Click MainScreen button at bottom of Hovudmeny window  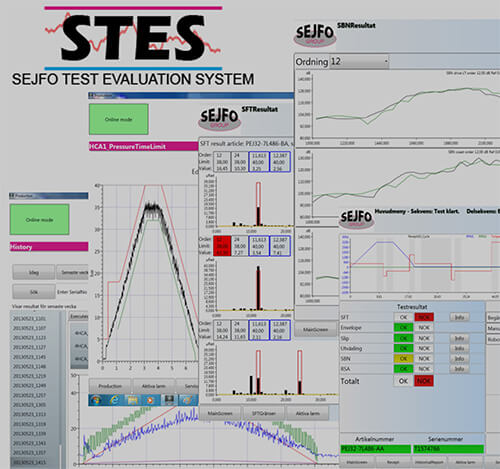pos(357,463)
